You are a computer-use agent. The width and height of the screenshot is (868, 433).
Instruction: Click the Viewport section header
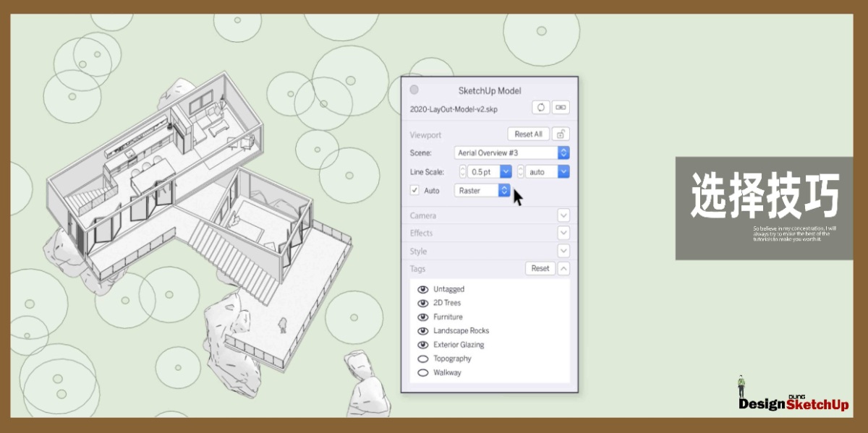point(425,134)
